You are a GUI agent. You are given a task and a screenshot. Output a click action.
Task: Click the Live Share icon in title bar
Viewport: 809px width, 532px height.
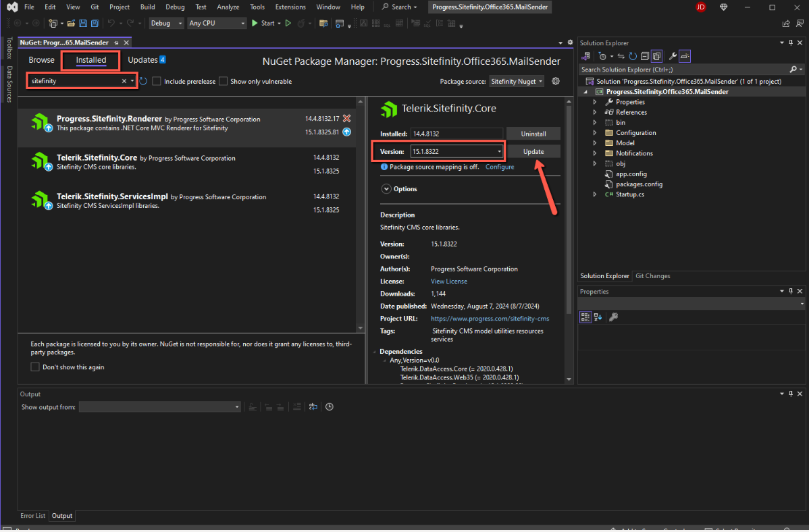(x=786, y=23)
